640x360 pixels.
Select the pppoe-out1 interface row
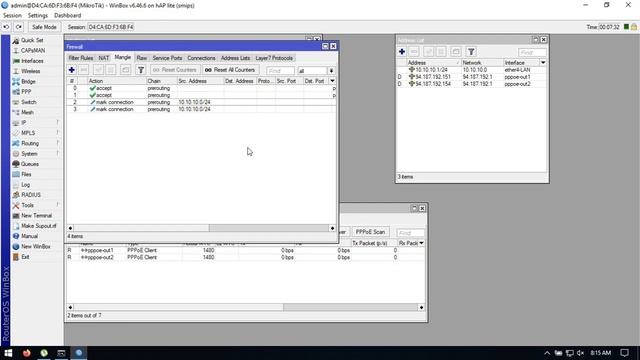[x=245, y=250]
